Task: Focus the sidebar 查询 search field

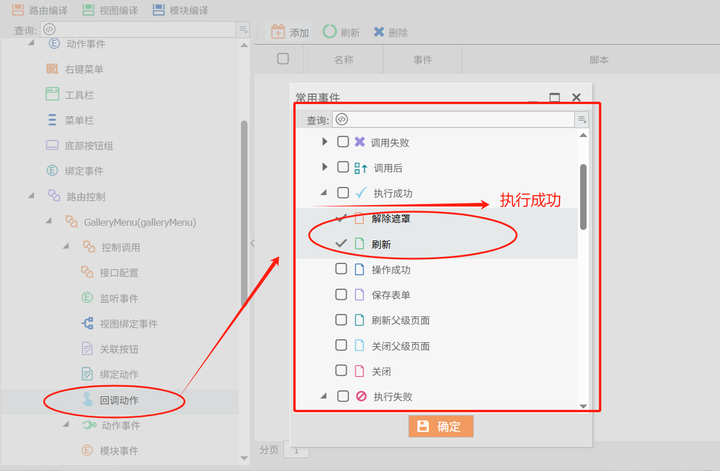Action: (x=138, y=29)
